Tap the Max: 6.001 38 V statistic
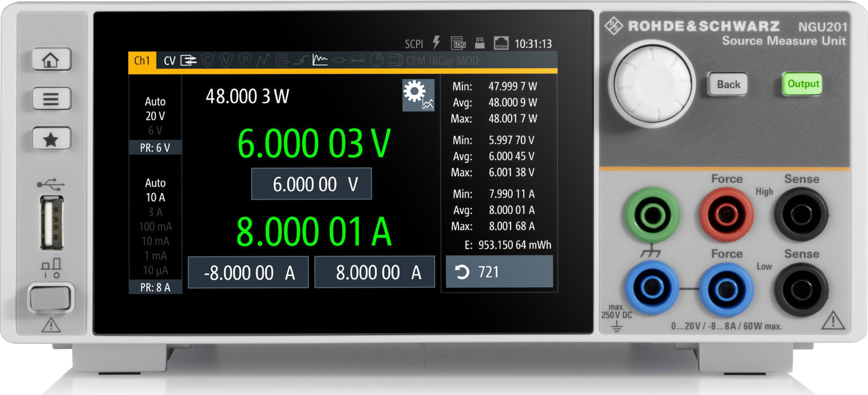Image resolution: width=868 pixels, height=395 pixels. [493, 172]
